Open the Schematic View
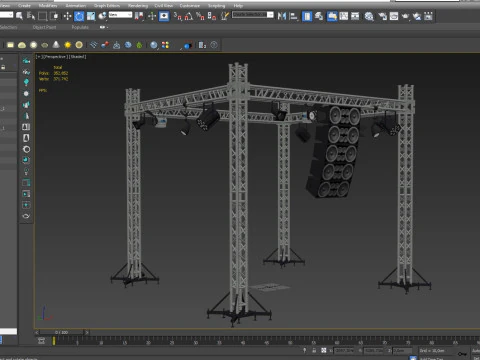This screenshot has width=480, height=360. (x=355, y=16)
